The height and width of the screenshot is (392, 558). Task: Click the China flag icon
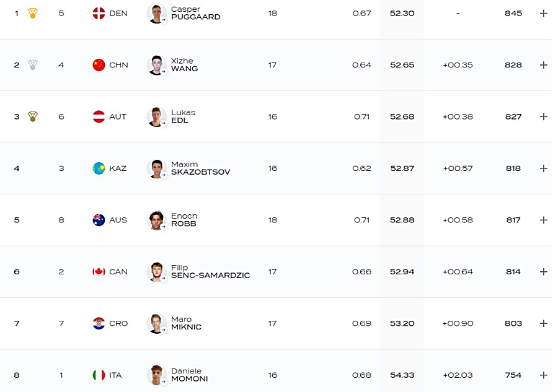pos(99,64)
